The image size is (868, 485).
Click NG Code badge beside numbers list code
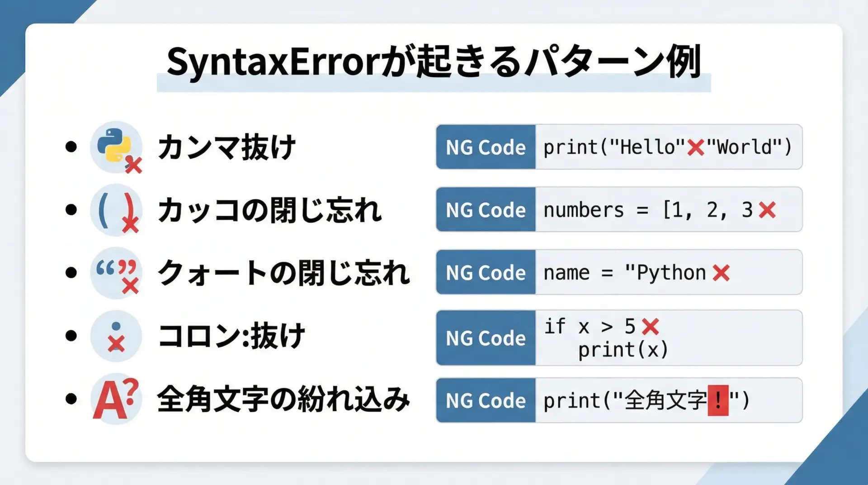point(486,210)
